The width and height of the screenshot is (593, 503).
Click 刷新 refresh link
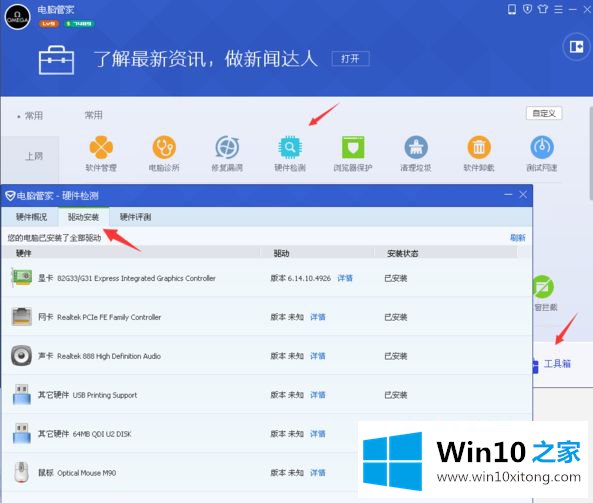click(x=518, y=238)
